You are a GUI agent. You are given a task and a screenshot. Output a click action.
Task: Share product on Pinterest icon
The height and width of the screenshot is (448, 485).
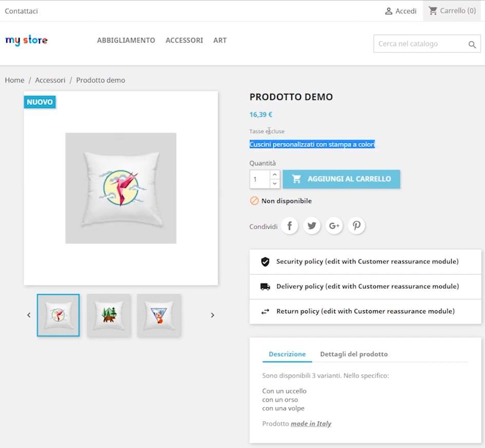coord(357,226)
